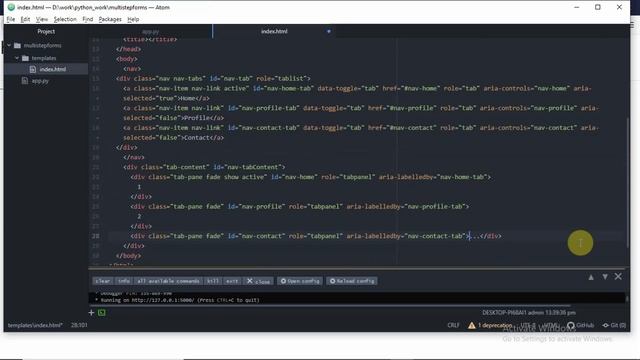The height and width of the screenshot is (360, 640).
Task: Click the 'Reload config' terminal button
Action: click(x=352, y=281)
